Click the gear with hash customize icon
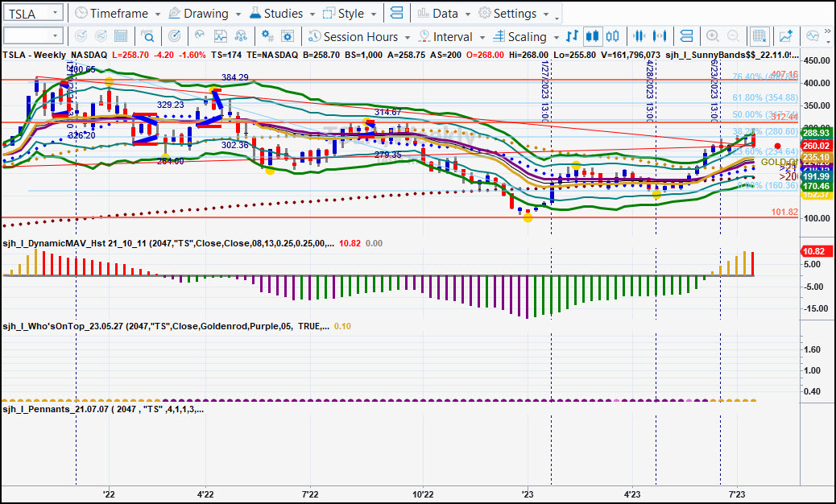The image size is (836, 504). (x=267, y=36)
